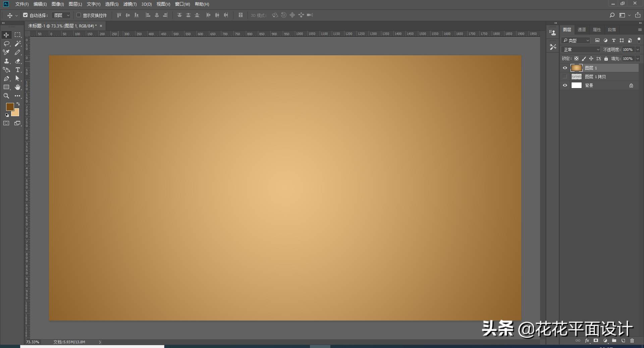Open the 滤镜(T) menu
The width and height of the screenshot is (644, 348).
tap(130, 4)
